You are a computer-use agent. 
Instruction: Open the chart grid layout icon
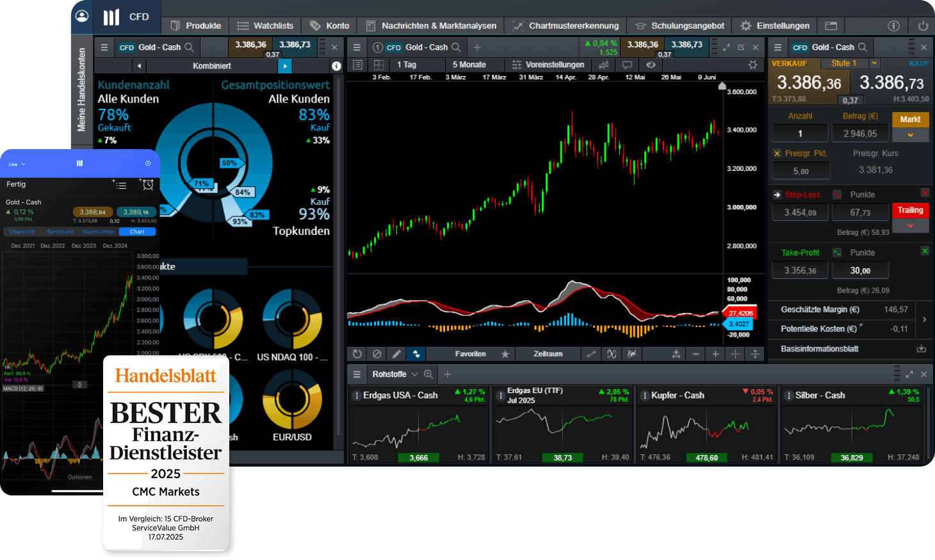coord(378,65)
